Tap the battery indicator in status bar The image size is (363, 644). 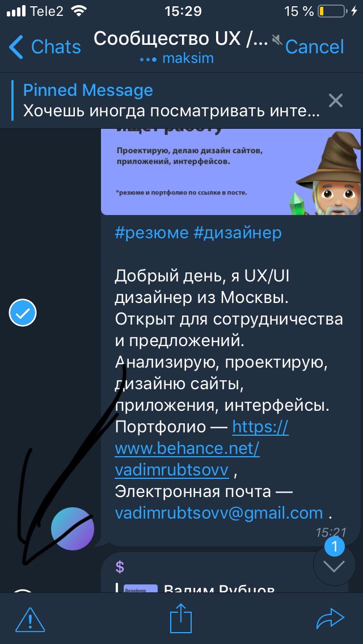click(x=332, y=11)
